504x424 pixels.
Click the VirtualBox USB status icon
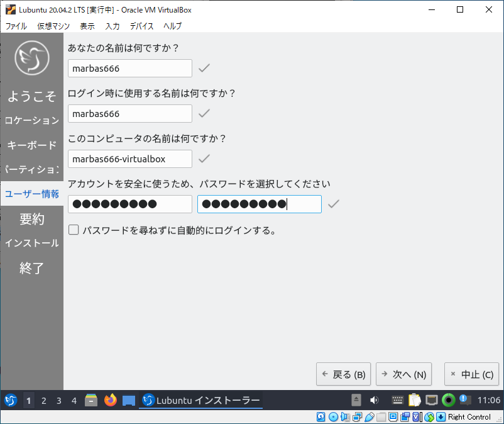pyautogui.click(x=370, y=417)
